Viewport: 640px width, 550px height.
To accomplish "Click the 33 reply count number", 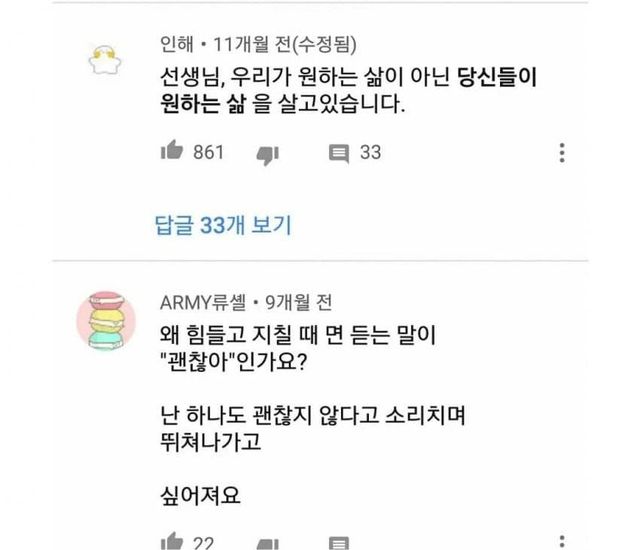I will click(371, 153).
